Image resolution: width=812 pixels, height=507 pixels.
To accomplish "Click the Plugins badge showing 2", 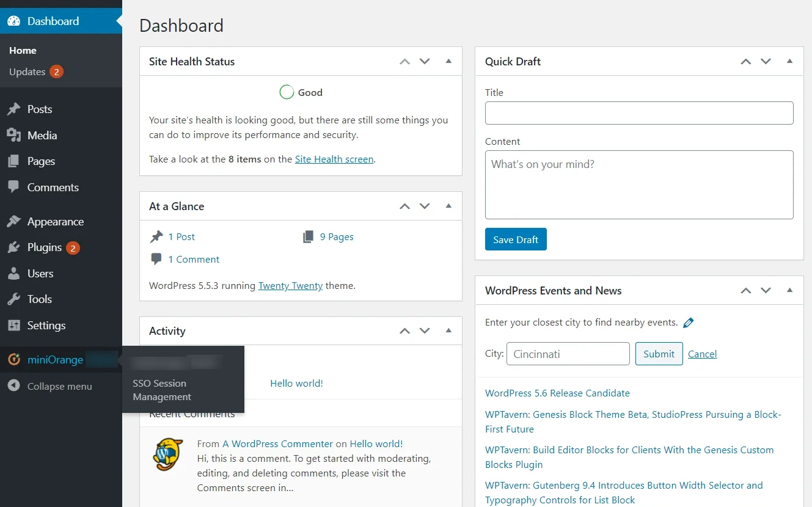I will (73, 248).
